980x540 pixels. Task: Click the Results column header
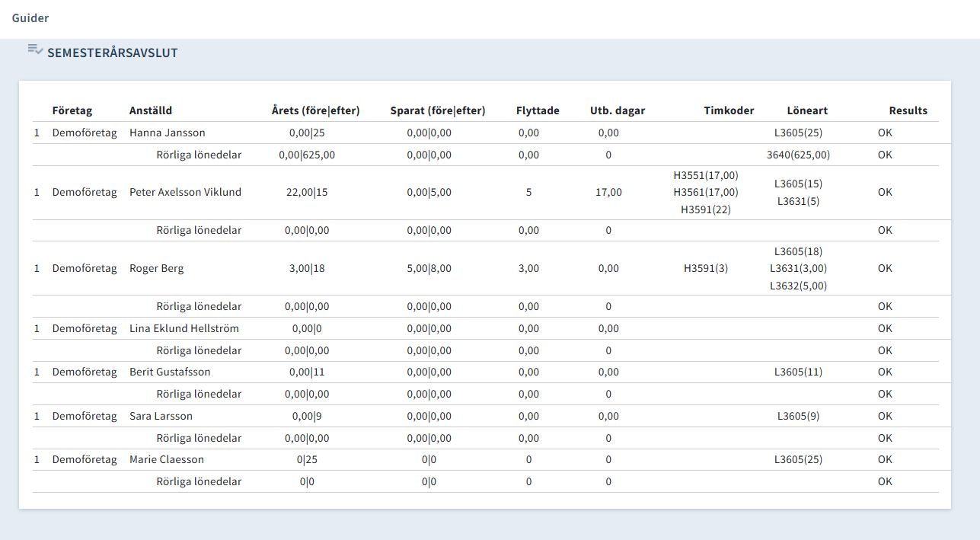[908, 110]
